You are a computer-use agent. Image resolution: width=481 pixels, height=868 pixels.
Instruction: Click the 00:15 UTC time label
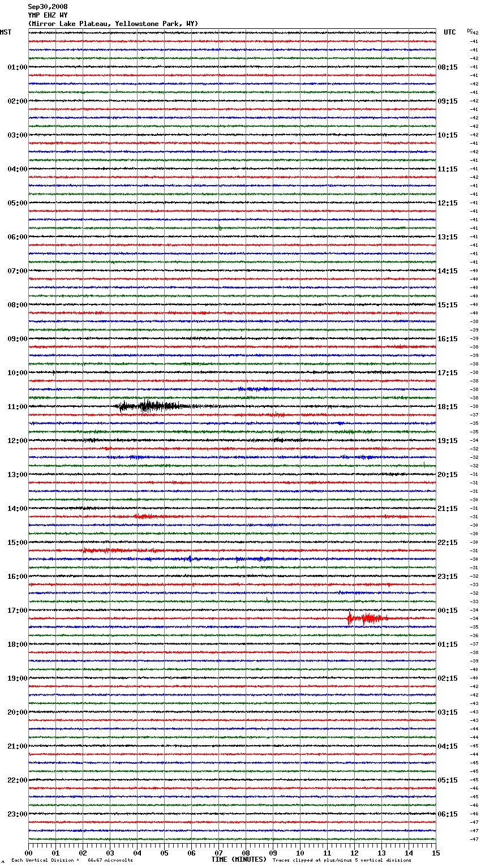coord(448,611)
